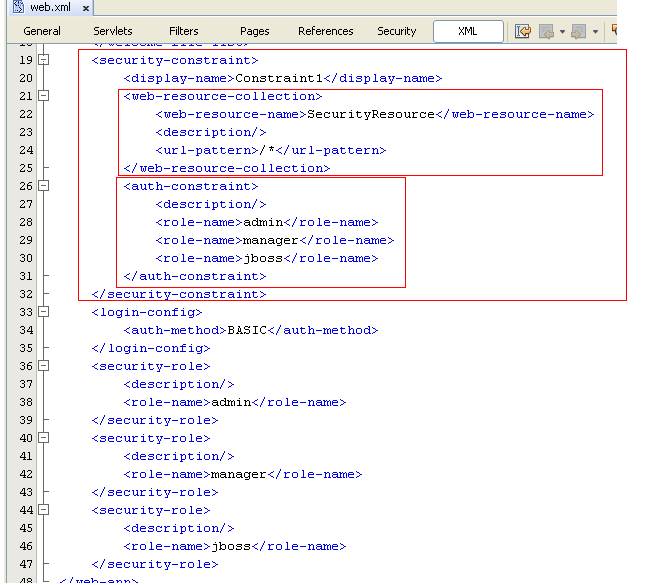This screenshot has height=585, width=653.
Task: Collapse auth-constraint fold at line 26
Action: [43, 186]
